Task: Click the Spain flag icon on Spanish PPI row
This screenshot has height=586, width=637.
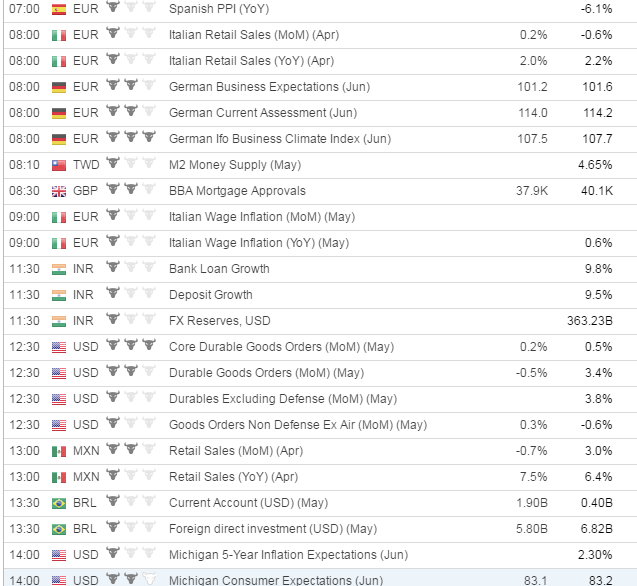Action: click(x=59, y=9)
